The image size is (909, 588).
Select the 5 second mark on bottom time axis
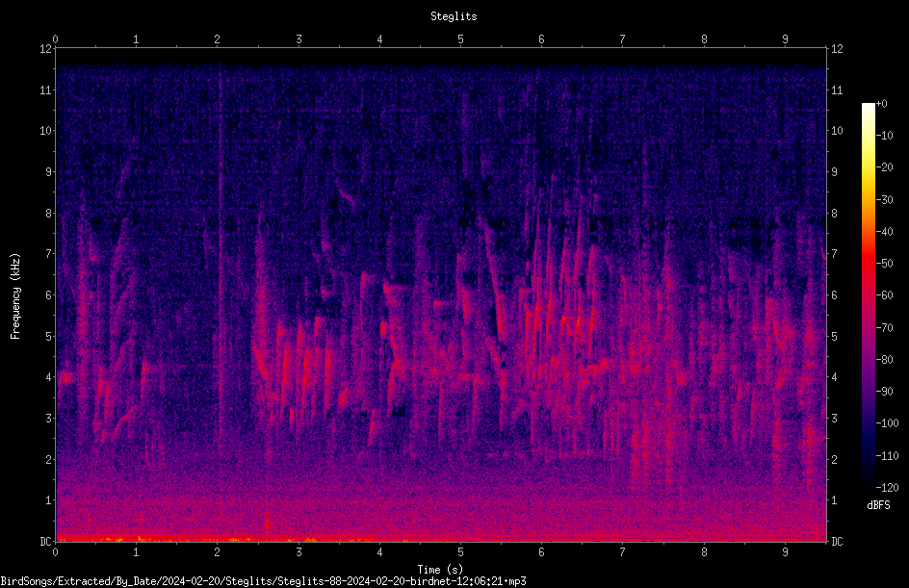coord(461,552)
